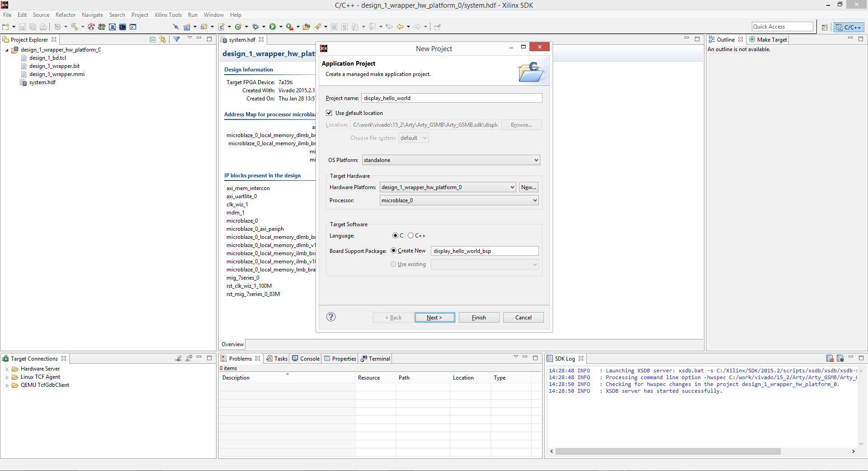Click New... hardware platform button

[x=528, y=187]
